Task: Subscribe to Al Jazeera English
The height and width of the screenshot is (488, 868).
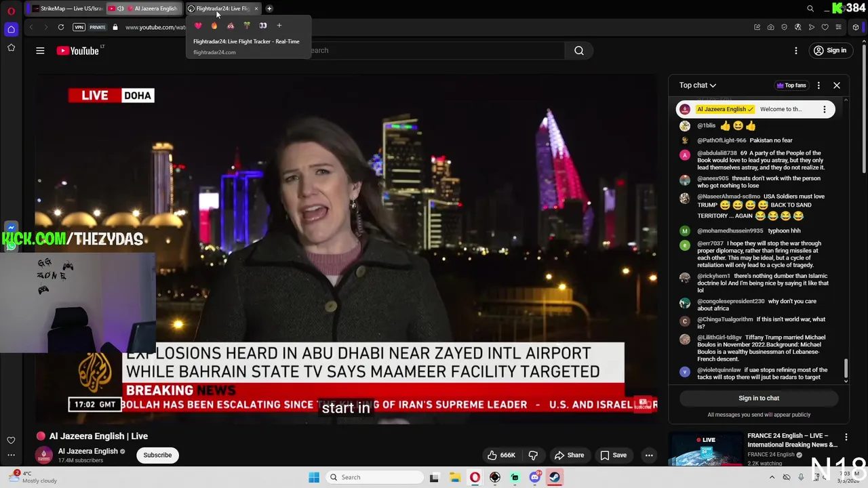Action: [x=157, y=455]
